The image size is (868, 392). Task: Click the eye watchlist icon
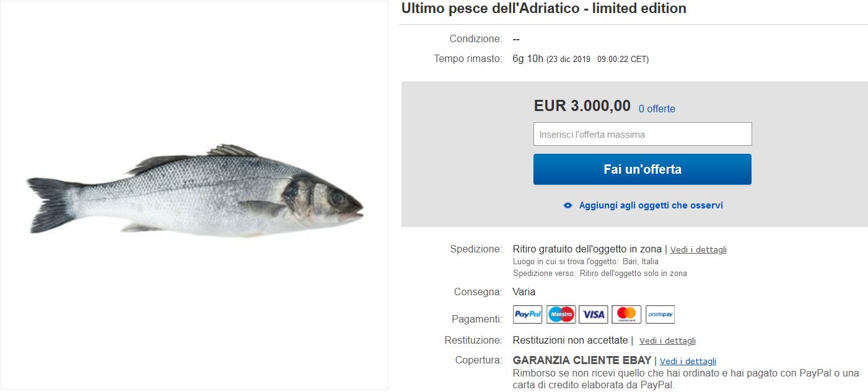click(568, 205)
